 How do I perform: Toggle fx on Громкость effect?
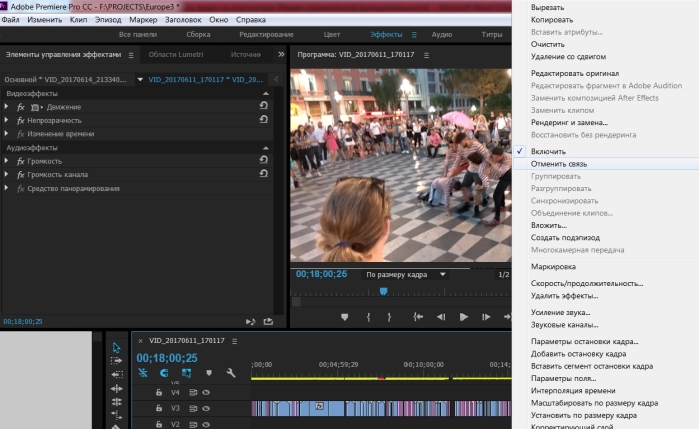tap(21, 161)
